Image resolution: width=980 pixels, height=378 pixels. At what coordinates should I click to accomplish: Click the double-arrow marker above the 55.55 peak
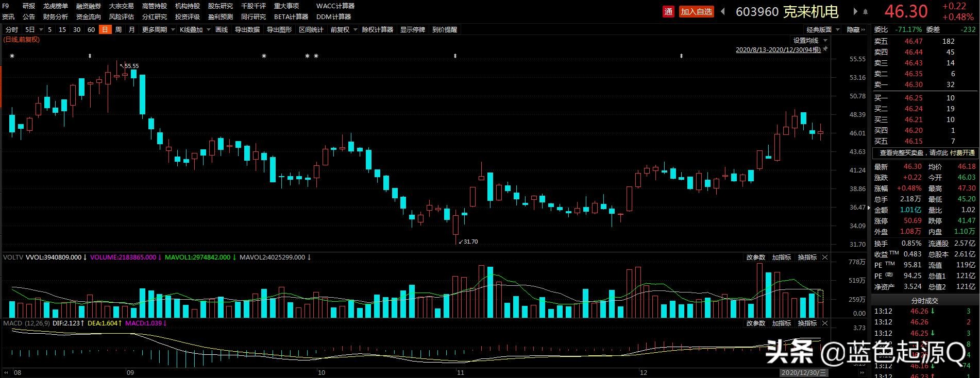pyautogui.click(x=90, y=56)
